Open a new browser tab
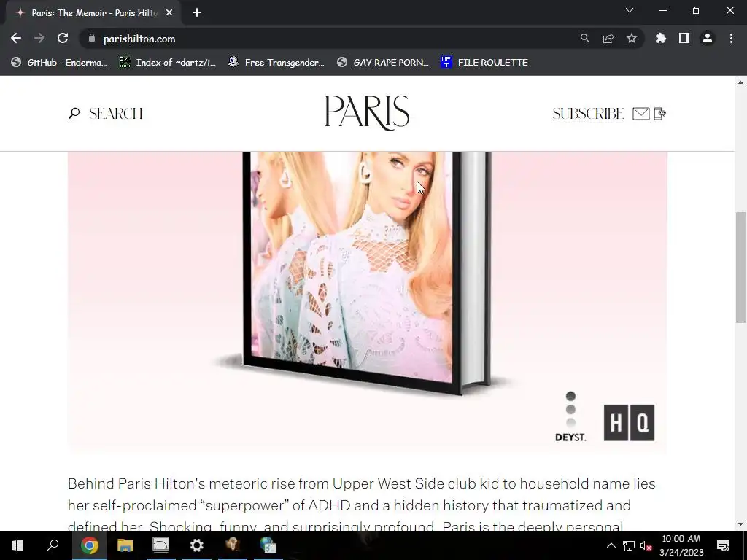747x560 pixels. [x=197, y=13]
